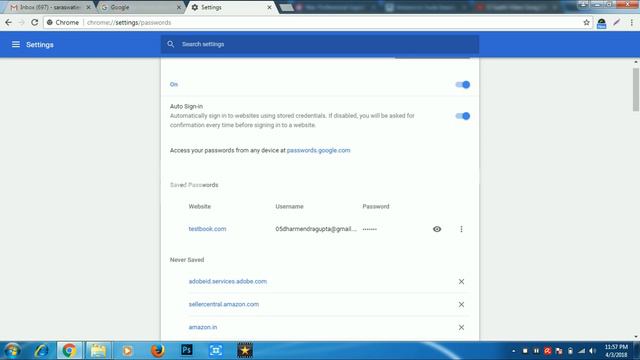This screenshot has height=360, width=640.
Task: Remove sellercentral.amazon.com from Never Saved
Action: pyautogui.click(x=461, y=304)
